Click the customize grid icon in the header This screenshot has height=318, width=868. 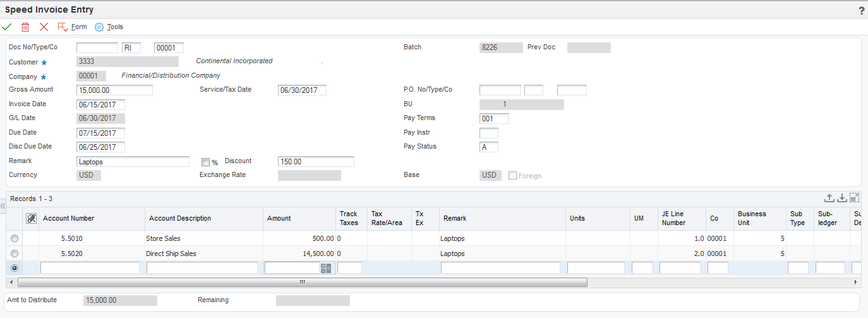(x=31, y=218)
